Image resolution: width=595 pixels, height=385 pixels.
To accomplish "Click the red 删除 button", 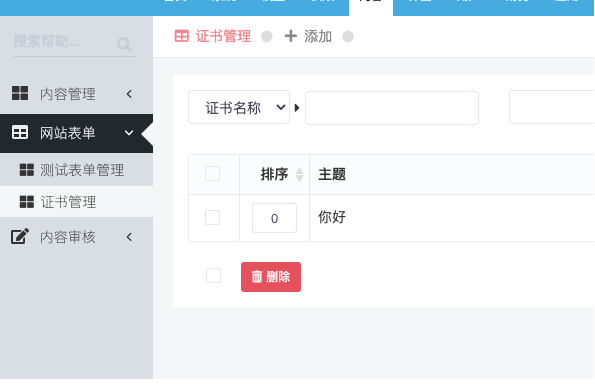I will [271, 277].
